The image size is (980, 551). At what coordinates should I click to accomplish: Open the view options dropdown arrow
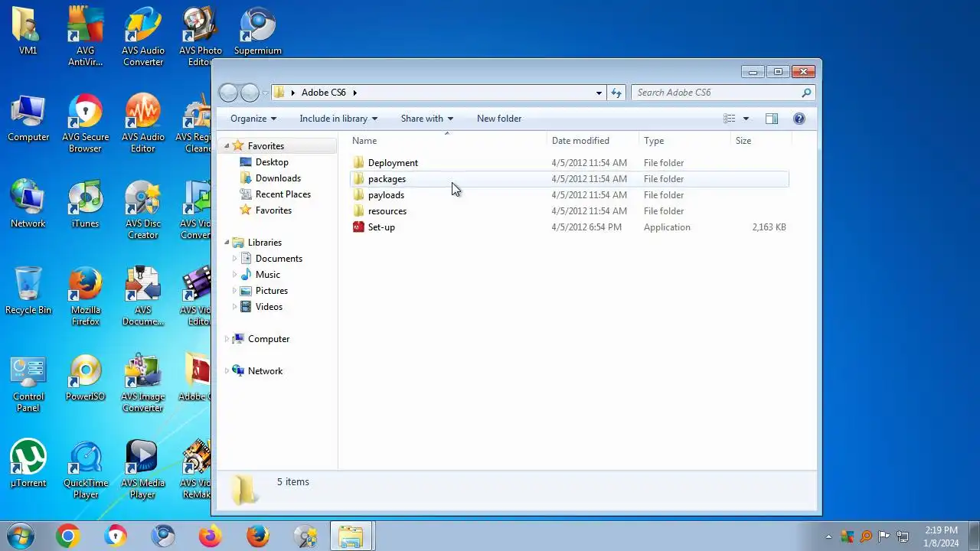coord(746,119)
